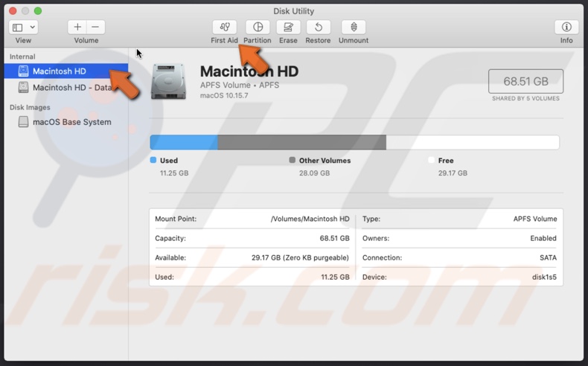
Task: Click the 'APFS Volume • APFS' subtitle
Action: pyautogui.click(x=240, y=85)
